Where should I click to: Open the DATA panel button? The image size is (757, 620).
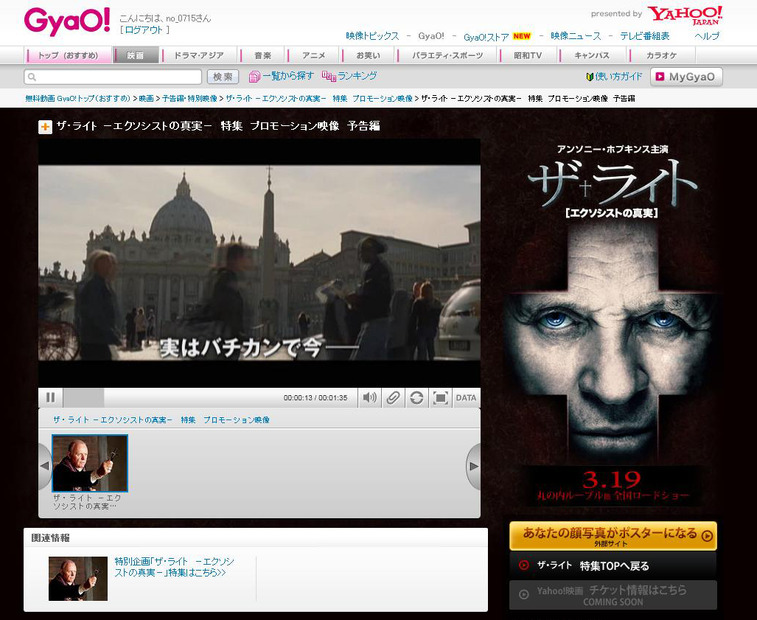(466, 398)
